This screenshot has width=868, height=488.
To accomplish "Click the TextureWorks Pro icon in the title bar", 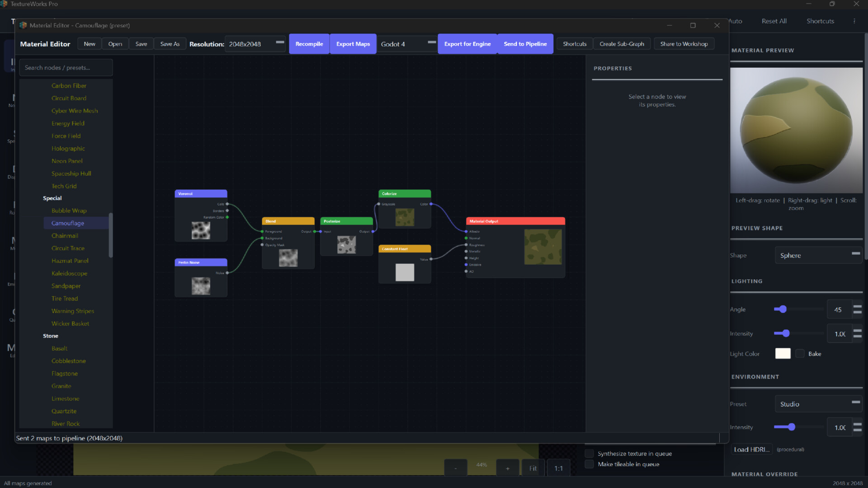I will point(5,4).
